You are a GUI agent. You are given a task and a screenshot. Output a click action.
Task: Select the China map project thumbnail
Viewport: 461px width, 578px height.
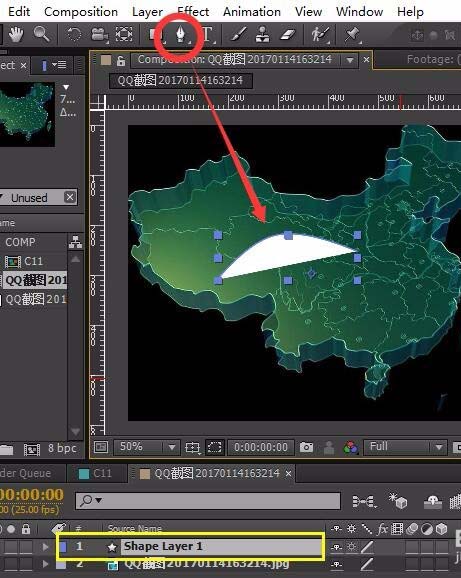tap(27, 114)
